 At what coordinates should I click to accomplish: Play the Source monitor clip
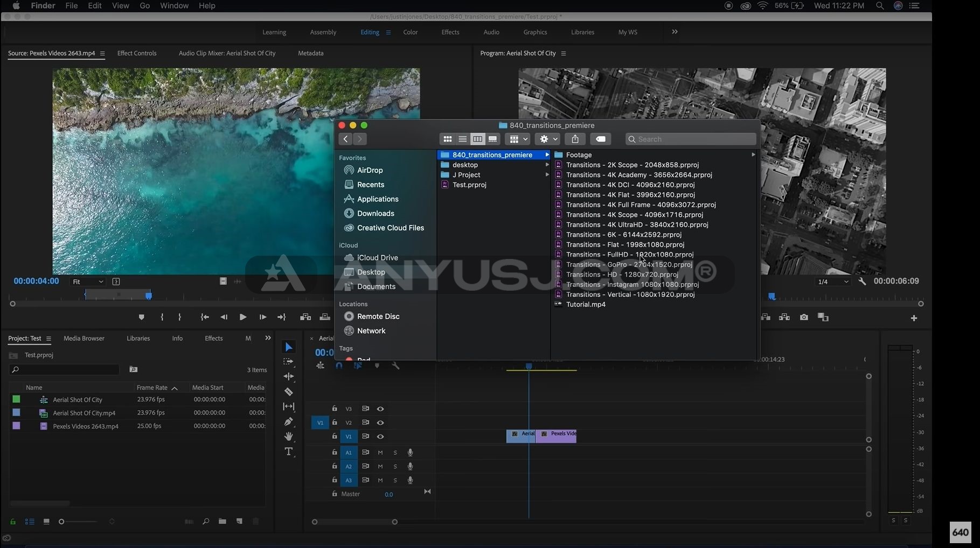point(243,317)
